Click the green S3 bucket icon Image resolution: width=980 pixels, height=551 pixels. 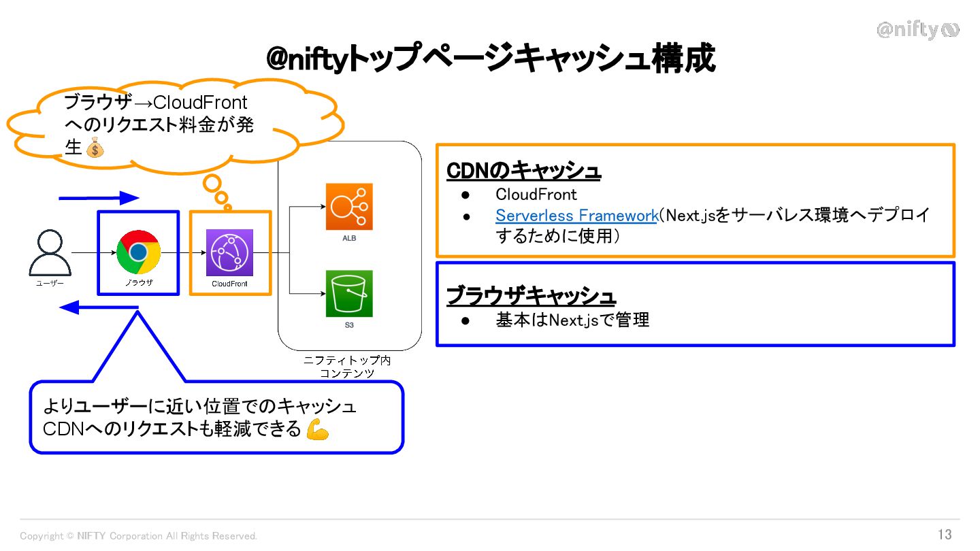[349, 293]
